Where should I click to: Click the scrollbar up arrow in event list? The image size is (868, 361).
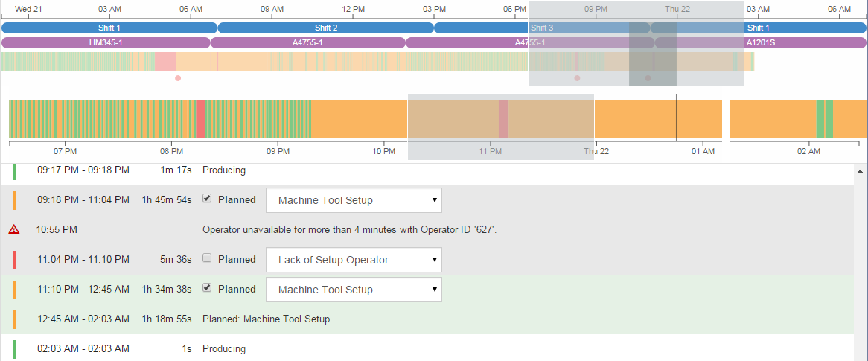click(861, 171)
